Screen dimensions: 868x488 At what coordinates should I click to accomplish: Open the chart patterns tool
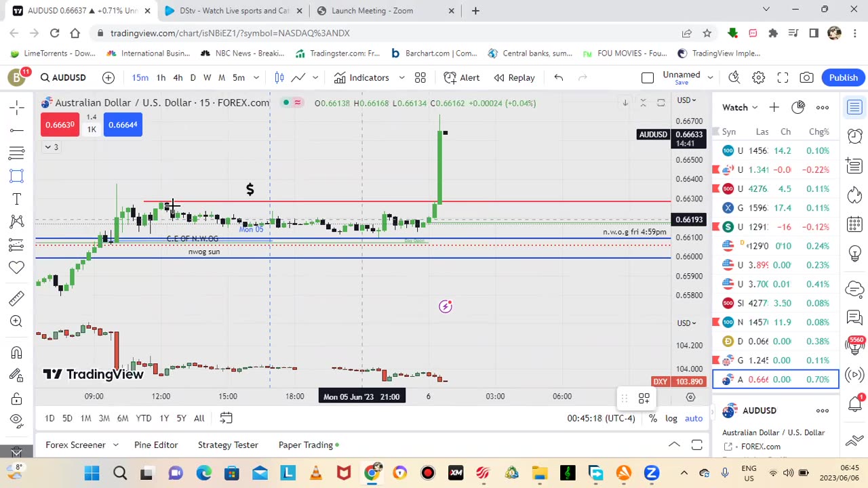[17, 222]
